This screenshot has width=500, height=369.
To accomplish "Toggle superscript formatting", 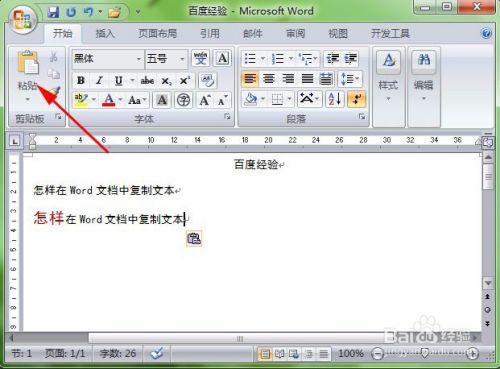I will [x=185, y=80].
